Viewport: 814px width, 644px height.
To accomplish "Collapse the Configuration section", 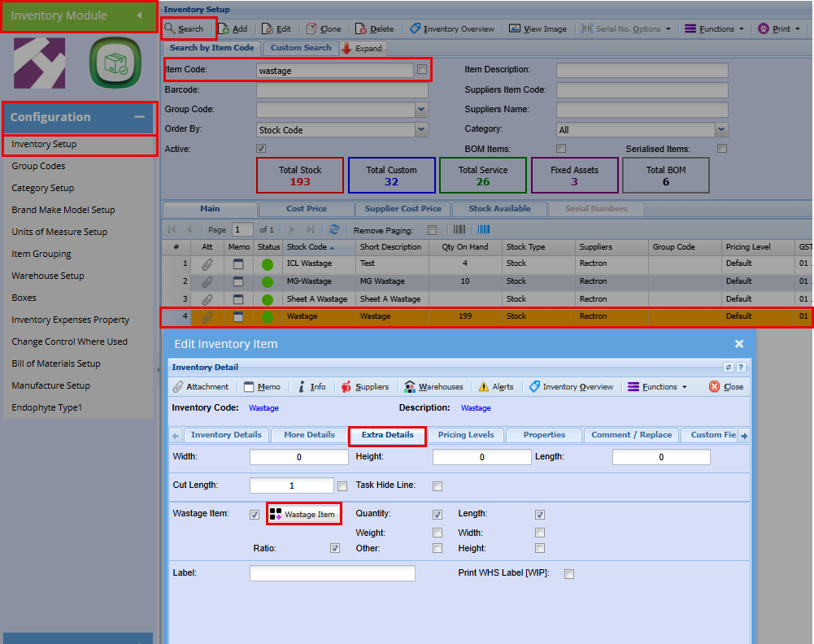I will click(139, 117).
